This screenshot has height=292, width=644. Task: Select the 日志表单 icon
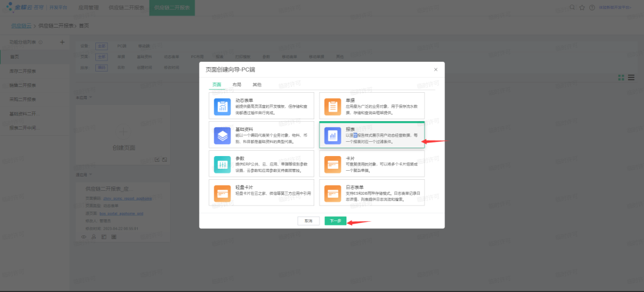click(x=333, y=193)
